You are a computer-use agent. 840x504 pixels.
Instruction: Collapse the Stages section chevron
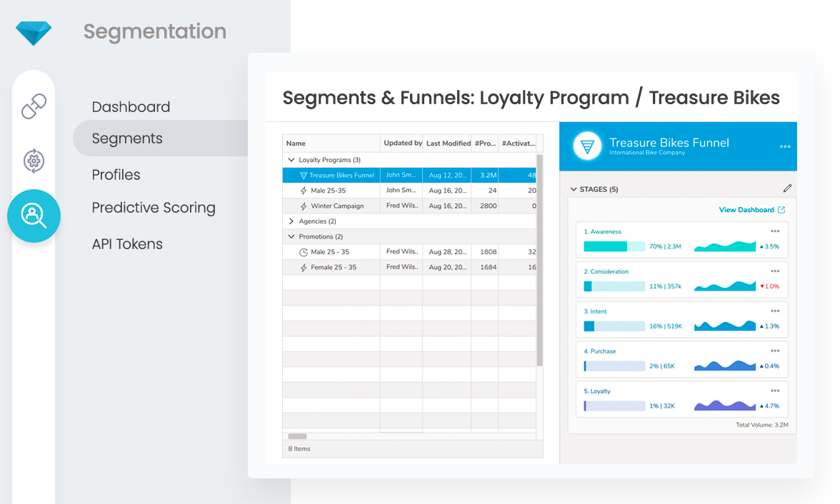[573, 189]
